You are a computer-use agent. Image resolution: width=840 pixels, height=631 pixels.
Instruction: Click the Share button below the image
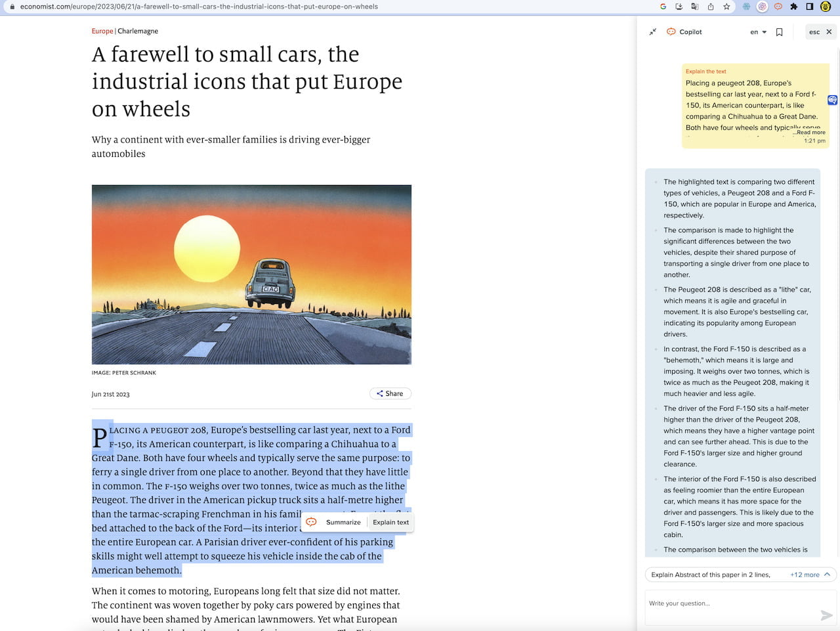click(x=390, y=393)
